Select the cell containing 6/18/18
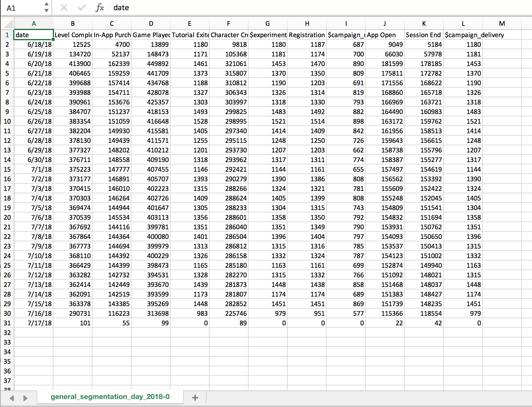 pos(34,44)
